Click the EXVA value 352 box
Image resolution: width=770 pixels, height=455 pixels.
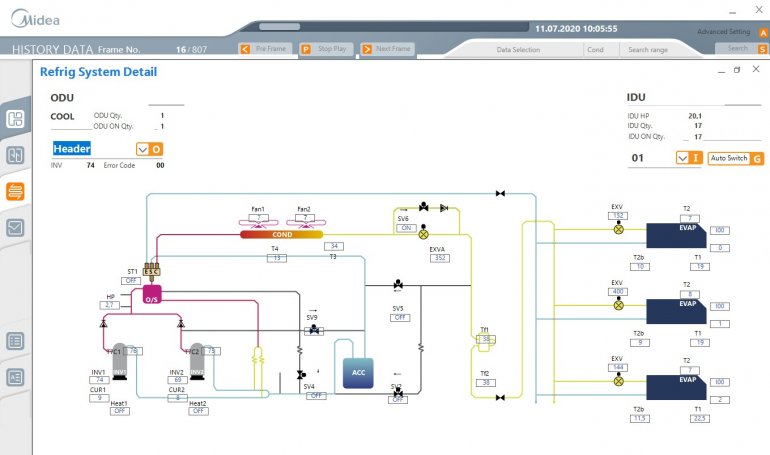point(440,258)
